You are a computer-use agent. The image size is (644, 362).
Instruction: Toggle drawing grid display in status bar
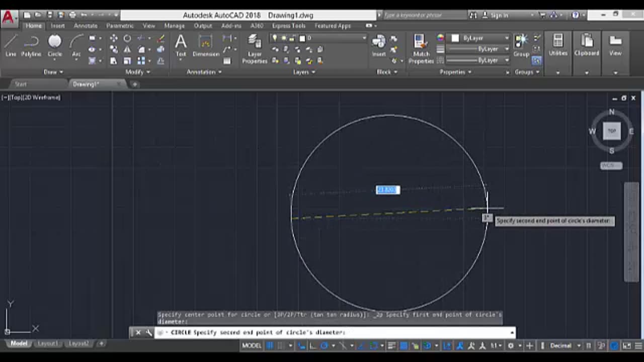tap(270, 345)
